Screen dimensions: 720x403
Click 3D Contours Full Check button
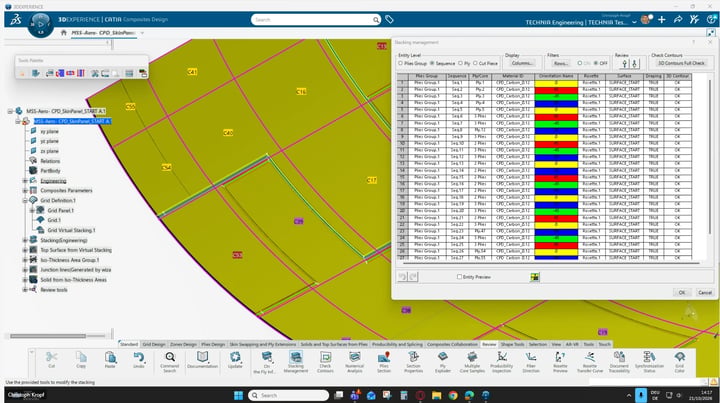pyautogui.click(x=681, y=63)
